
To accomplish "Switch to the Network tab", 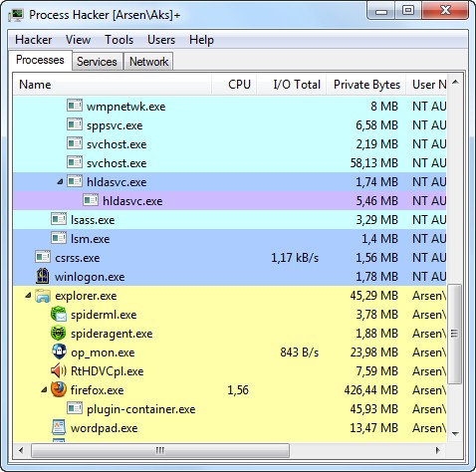I will [x=148, y=62].
